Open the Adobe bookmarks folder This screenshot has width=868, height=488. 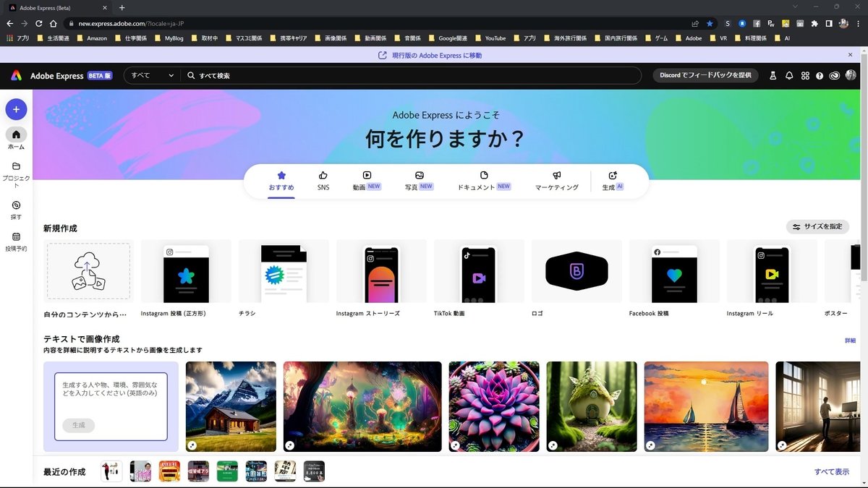688,38
